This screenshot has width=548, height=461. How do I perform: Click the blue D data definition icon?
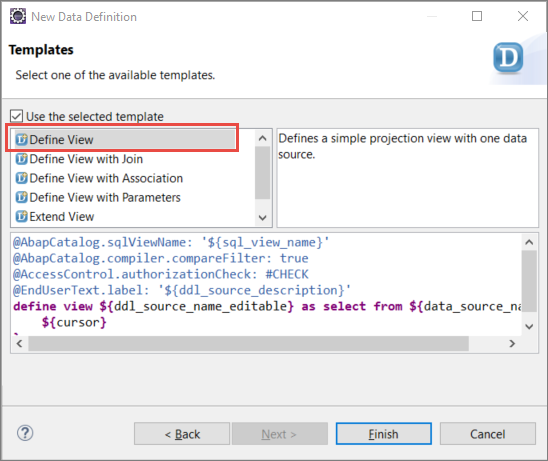[x=508, y=58]
